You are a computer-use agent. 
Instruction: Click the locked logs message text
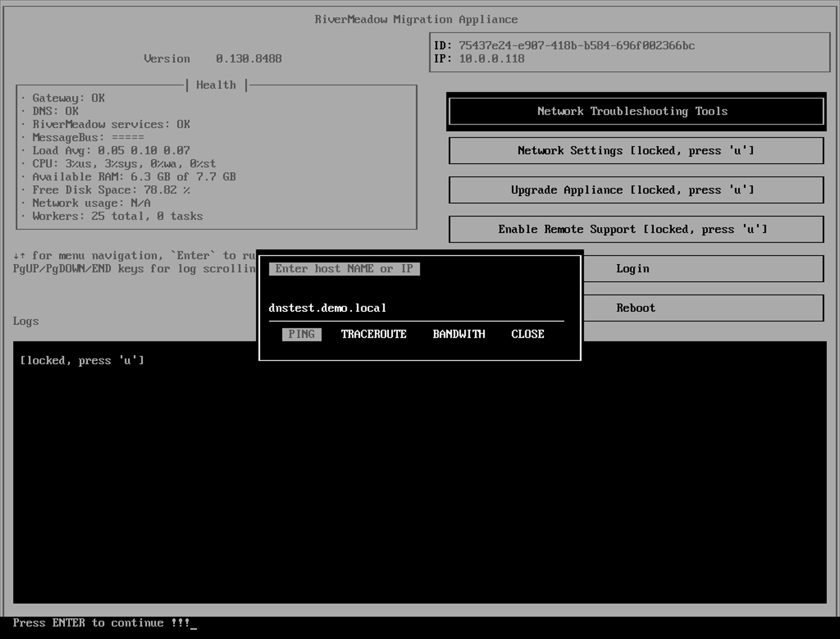[82, 361]
